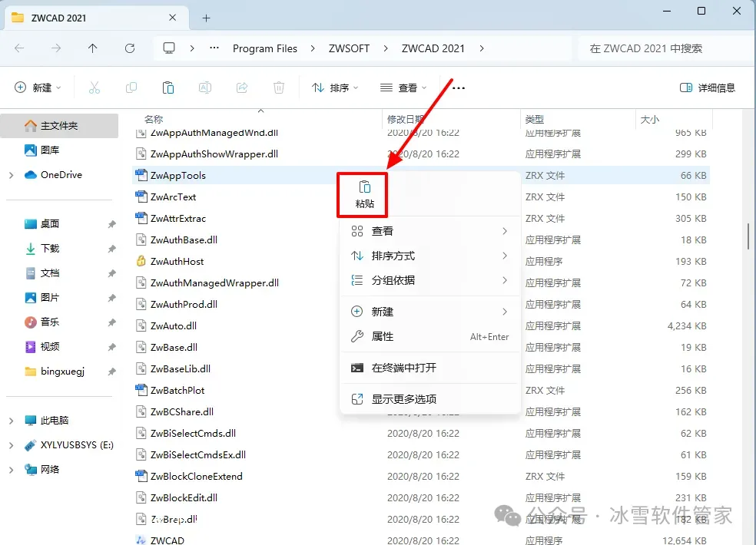Click the Paste clipboard icon in the toolbar
The width and height of the screenshot is (756, 545).
pos(167,88)
